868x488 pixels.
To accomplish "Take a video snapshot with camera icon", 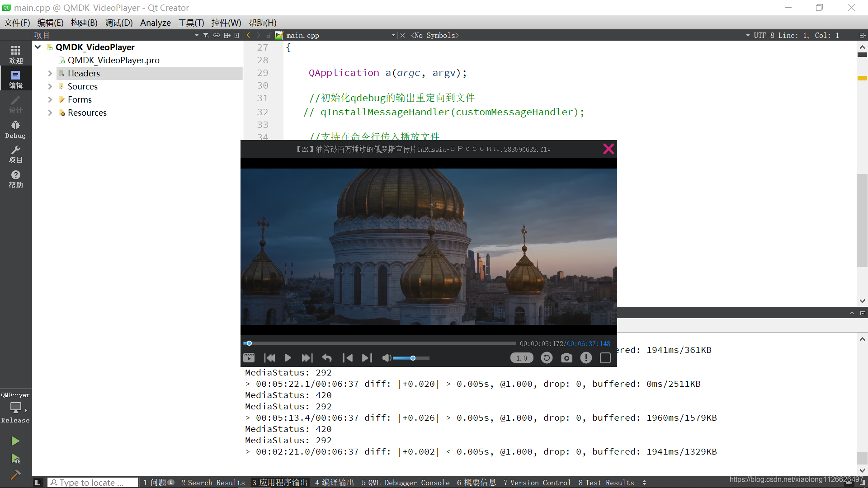I will pos(566,358).
